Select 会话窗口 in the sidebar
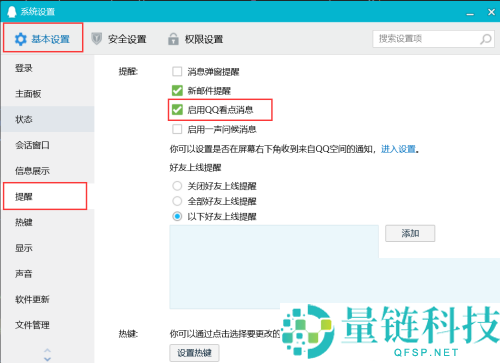 click(x=48, y=145)
